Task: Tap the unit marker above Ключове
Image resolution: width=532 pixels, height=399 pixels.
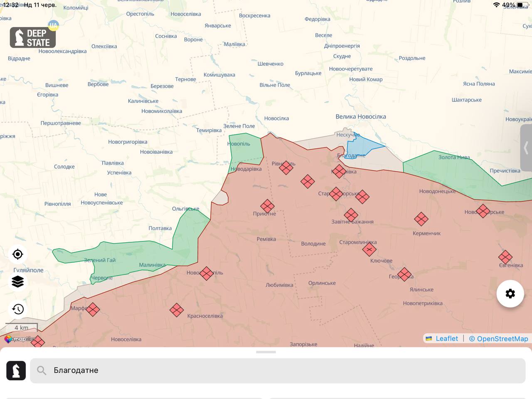Action: tap(369, 250)
